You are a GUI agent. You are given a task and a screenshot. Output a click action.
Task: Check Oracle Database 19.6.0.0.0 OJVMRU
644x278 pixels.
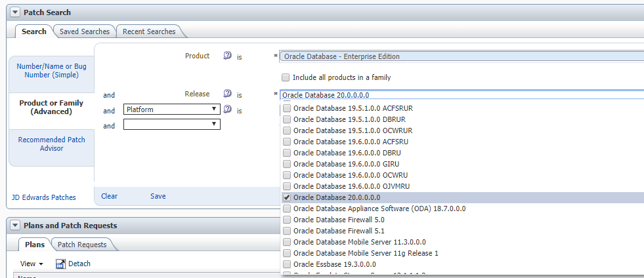point(287,186)
